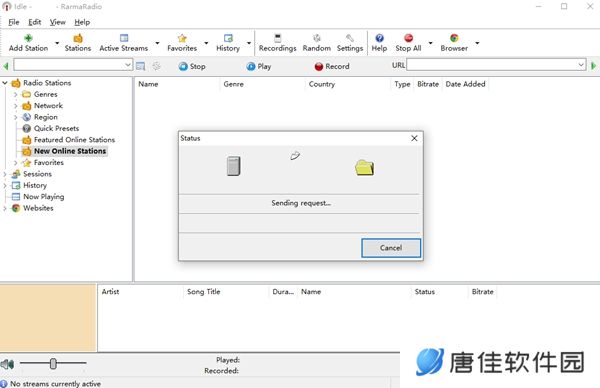Viewport: 600px width, 388px height.
Task: Expand the Sessions tree node
Action: [x=5, y=174]
